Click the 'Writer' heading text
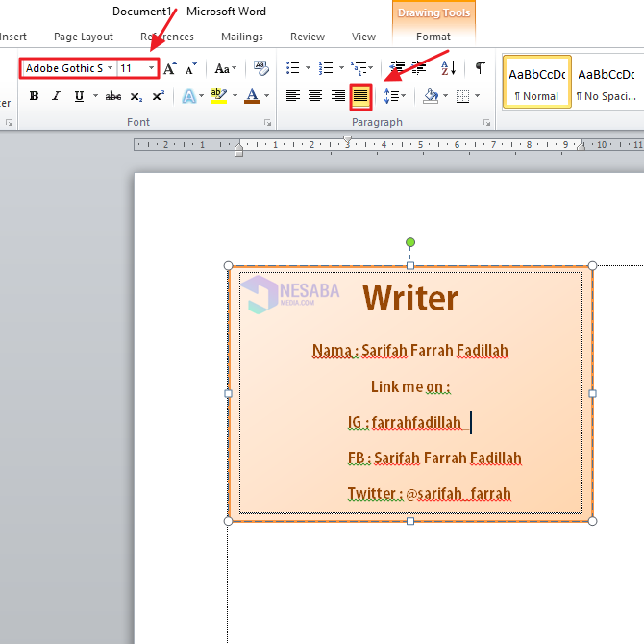The image size is (644, 644). 409,298
